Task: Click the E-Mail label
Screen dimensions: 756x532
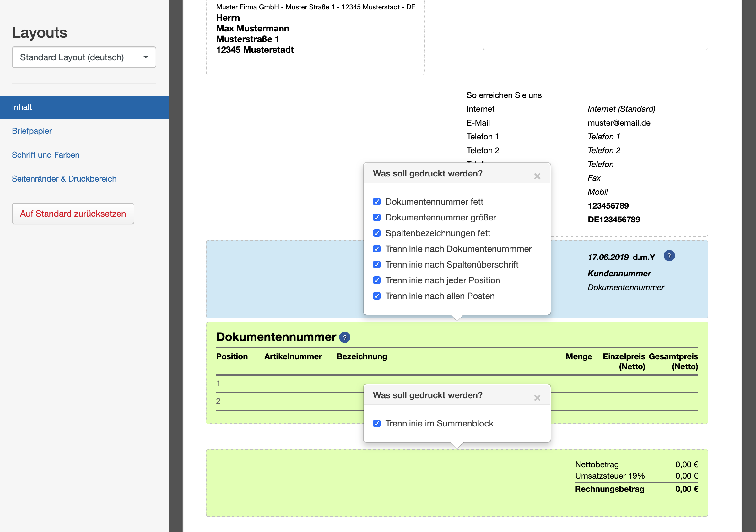Action: 478,123
